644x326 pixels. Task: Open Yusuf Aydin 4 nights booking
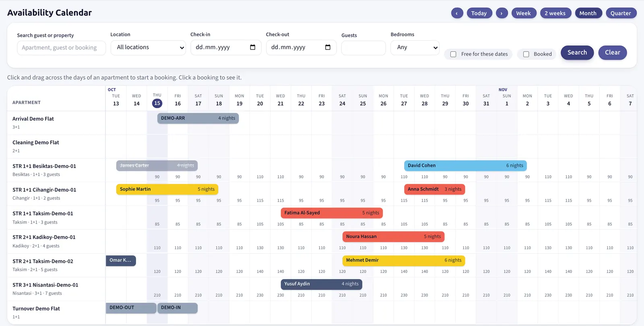pyautogui.click(x=322, y=284)
